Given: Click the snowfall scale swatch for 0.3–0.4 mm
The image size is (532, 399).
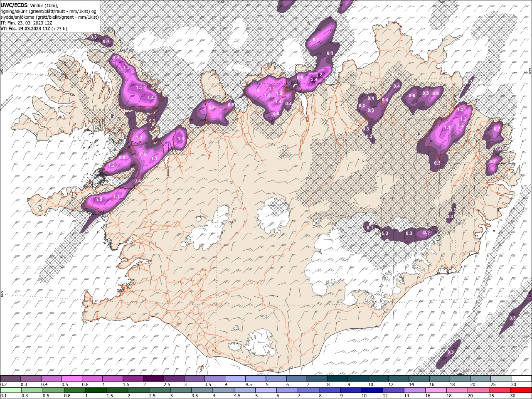Looking at the screenshot, I should (31, 379).
